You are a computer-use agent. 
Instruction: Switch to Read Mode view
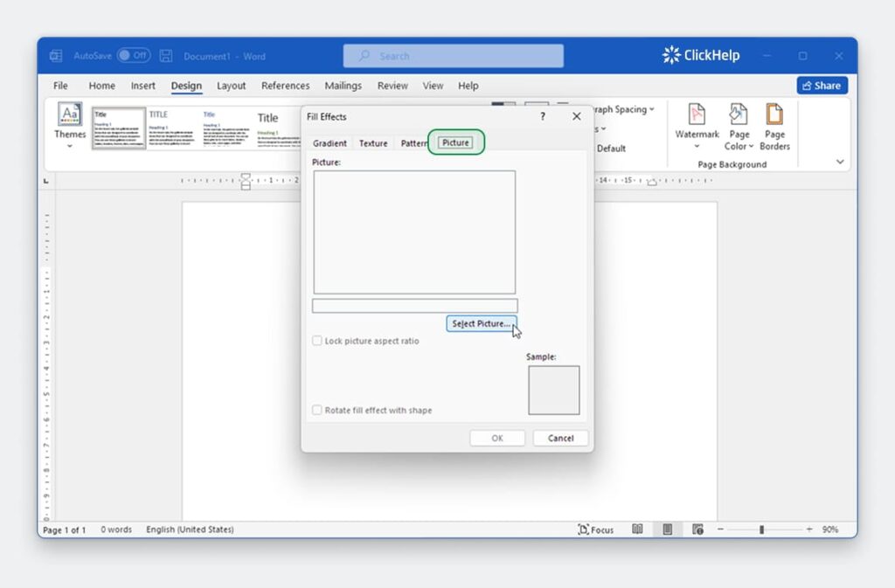[637, 529]
